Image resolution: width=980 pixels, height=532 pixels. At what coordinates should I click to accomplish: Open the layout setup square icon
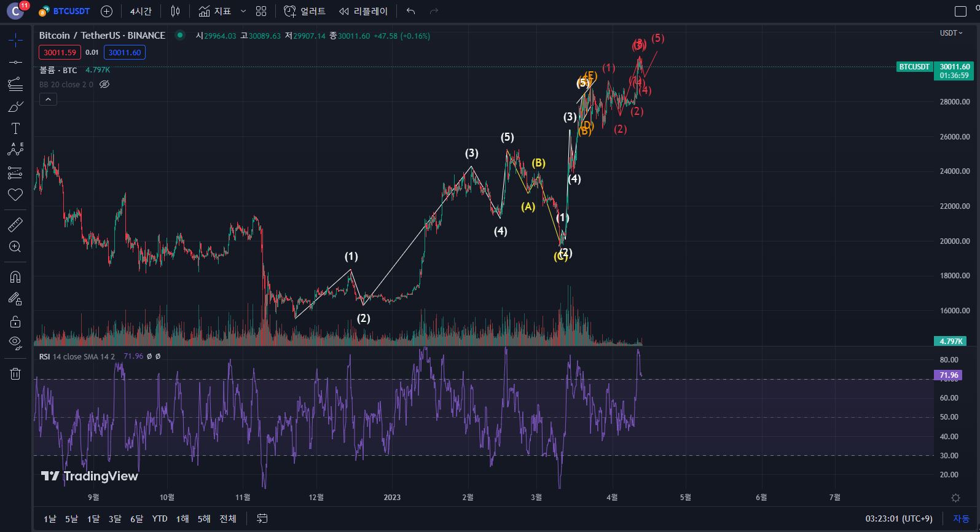pos(960,11)
